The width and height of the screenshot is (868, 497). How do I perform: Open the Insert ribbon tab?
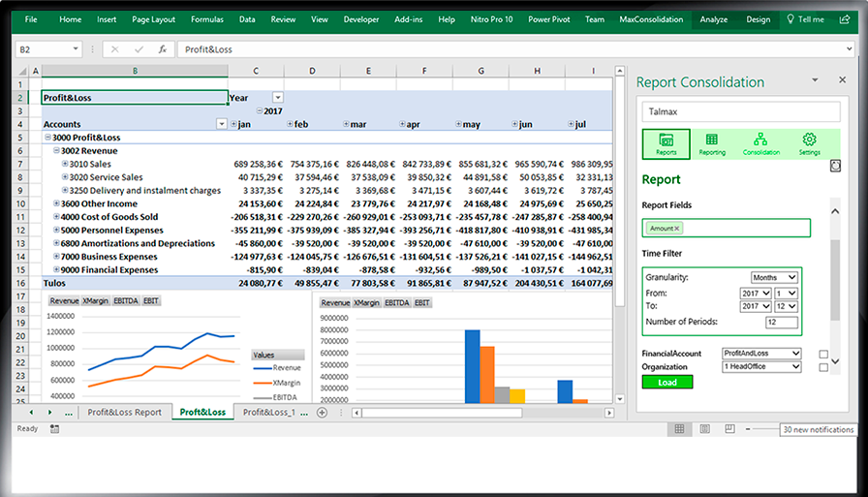[x=107, y=19]
